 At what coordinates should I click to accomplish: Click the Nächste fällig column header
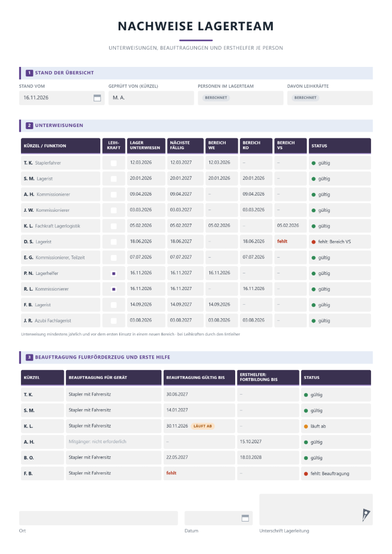click(x=186, y=146)
